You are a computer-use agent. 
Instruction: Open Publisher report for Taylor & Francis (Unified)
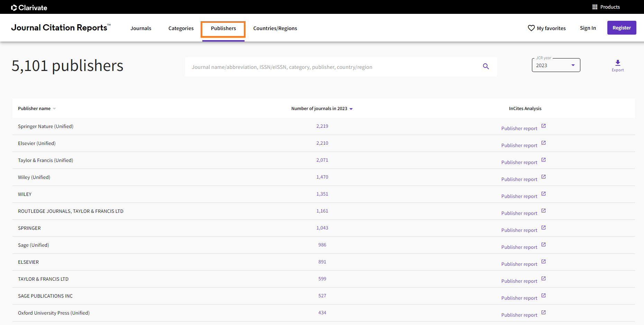tap(519, 162)
